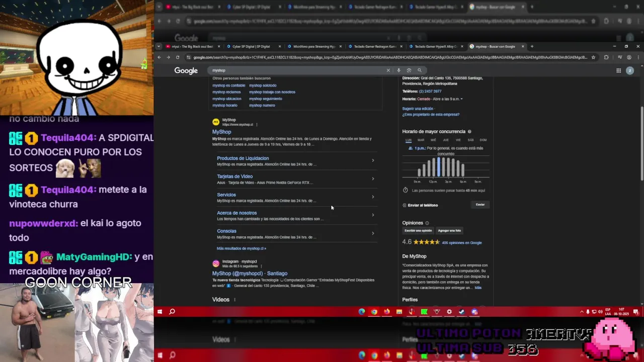The height and width of the screenshot is (362, 644).
Task: Open the Videos section options menu
Action: pyautogui.click(x=234, y=300)
